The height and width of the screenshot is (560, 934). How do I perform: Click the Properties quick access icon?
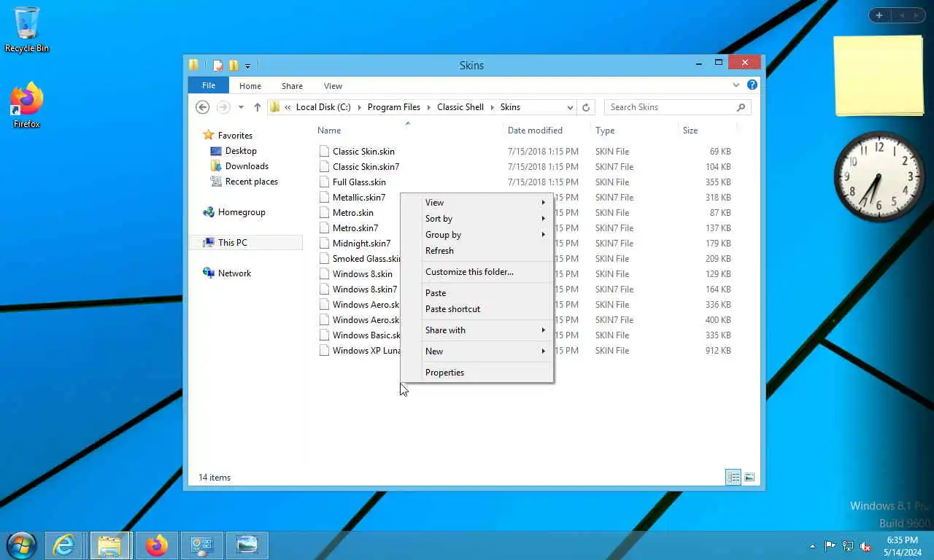pos(218,66)
